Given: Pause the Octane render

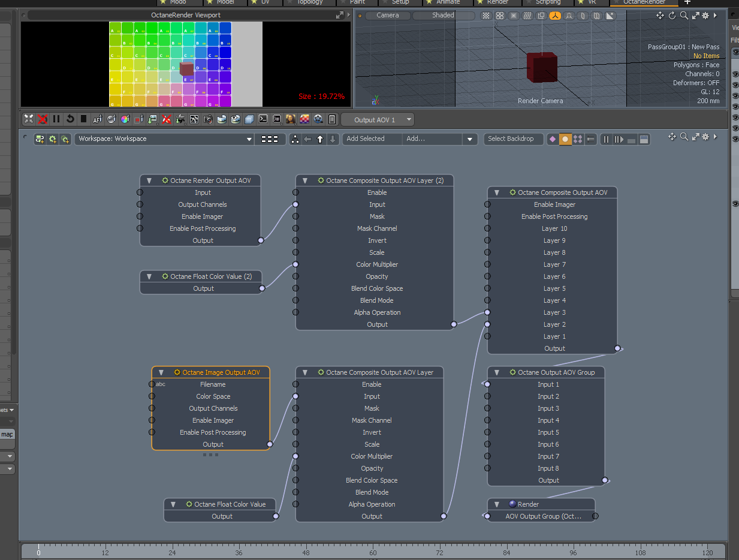Looking at the screenshot, I should click(x=56, y=119).
